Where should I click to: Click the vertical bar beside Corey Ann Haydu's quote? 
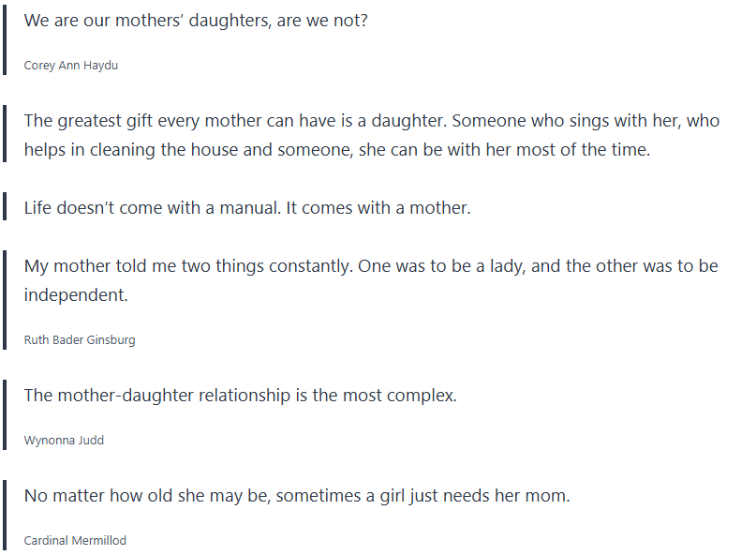coord(6,41)
